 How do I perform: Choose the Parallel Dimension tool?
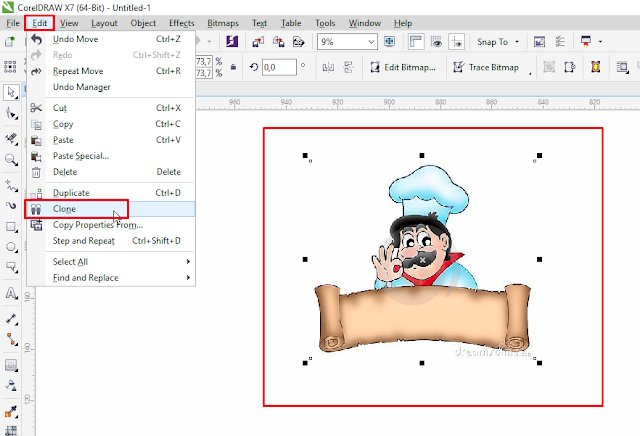pyautogui.click(x=11, y=319)
